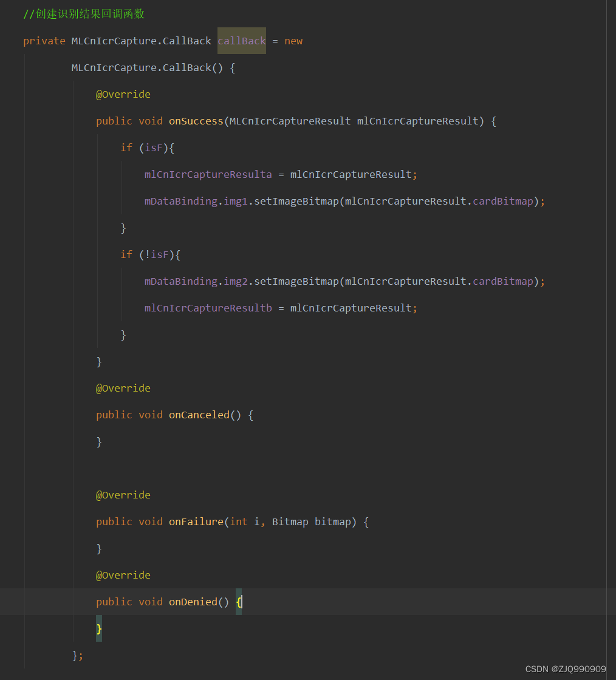This screenshot has width=616, height=680.
Task: Click 'setImageBitmap' on the img1 line
Action: [x=296, y=201]
